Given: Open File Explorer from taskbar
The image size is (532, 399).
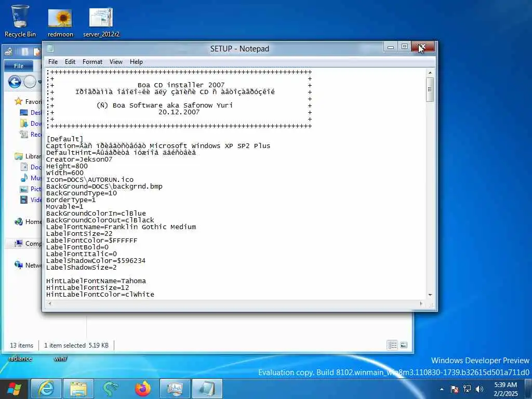Looking at the screenshot, I should pyautogui.click(x=79, y=389).
